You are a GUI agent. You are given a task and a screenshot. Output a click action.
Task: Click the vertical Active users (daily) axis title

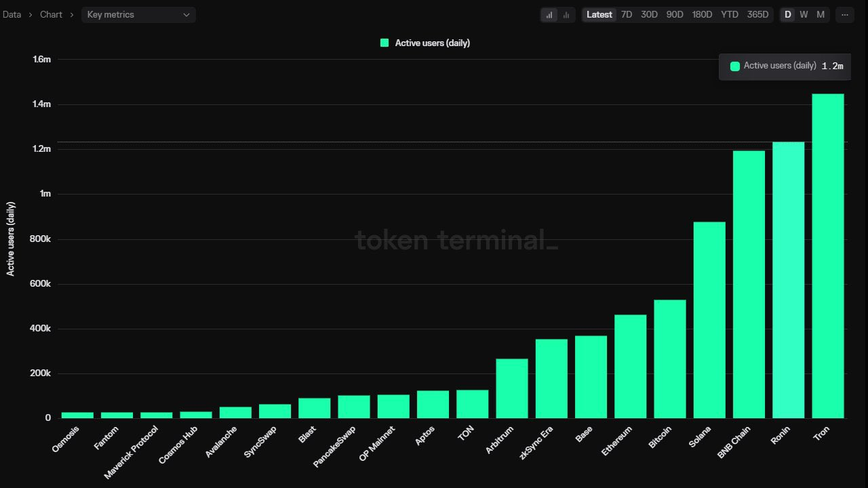11,239
